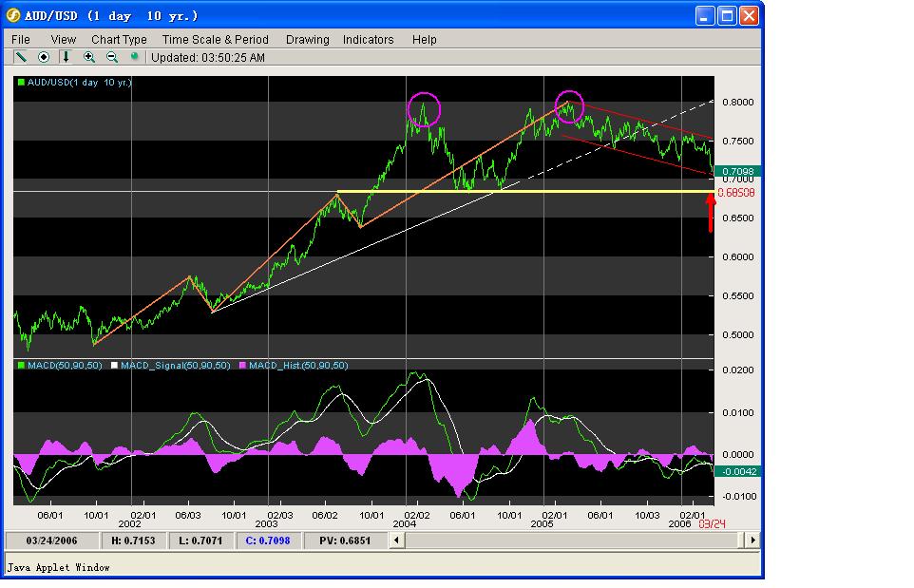Open the Drawing menu

[307, 40]
